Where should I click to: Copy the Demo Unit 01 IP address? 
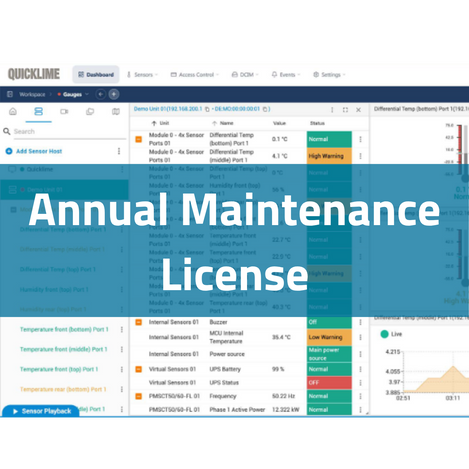click(x=207, y=109)
